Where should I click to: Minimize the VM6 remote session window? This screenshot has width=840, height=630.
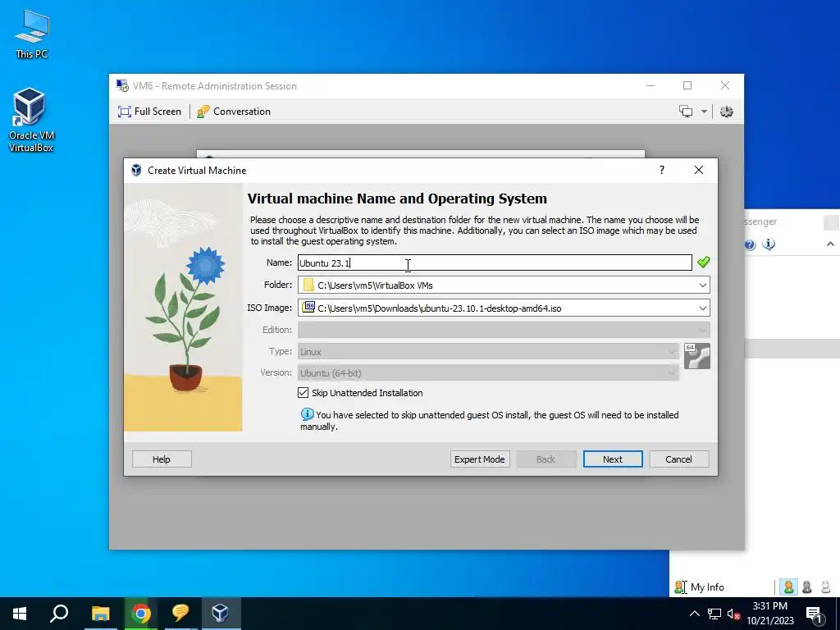coord(651,85)
